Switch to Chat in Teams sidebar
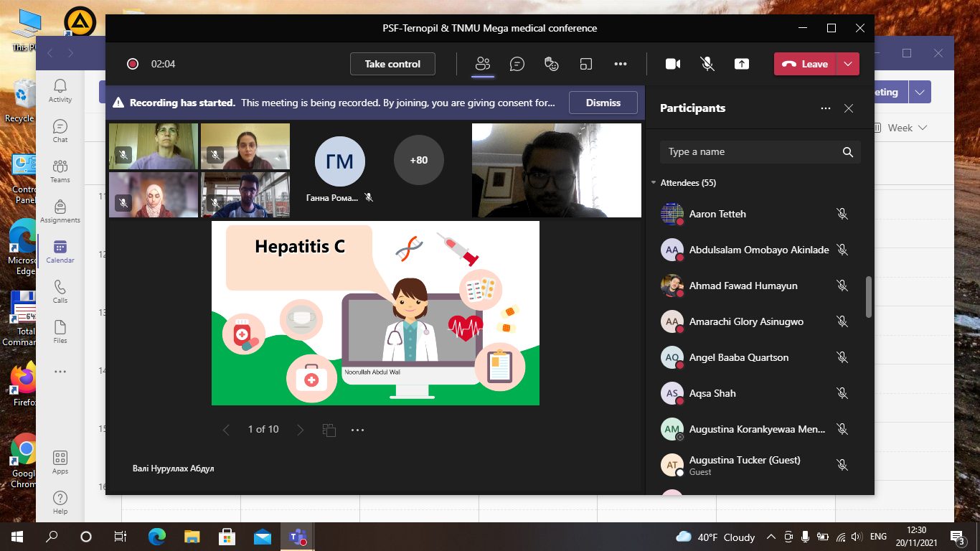980x551 pixels. click(60, 131)
